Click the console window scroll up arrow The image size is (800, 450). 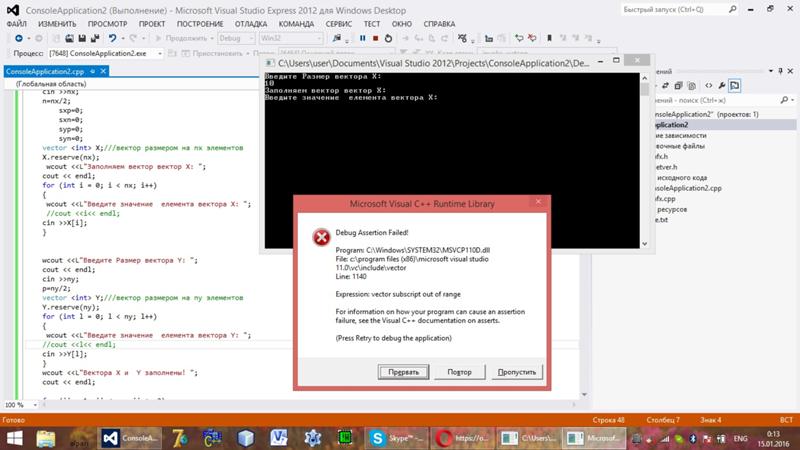tap(644, 78)
